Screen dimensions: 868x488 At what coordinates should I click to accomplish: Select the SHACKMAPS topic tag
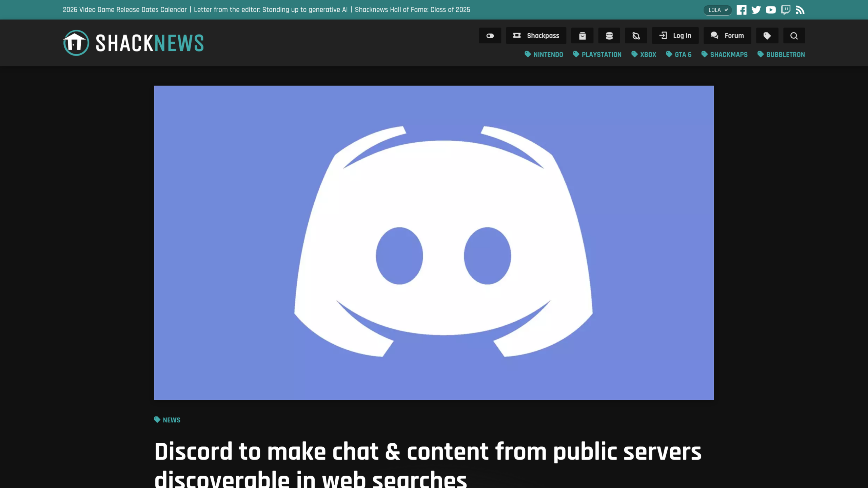point(725,55)
